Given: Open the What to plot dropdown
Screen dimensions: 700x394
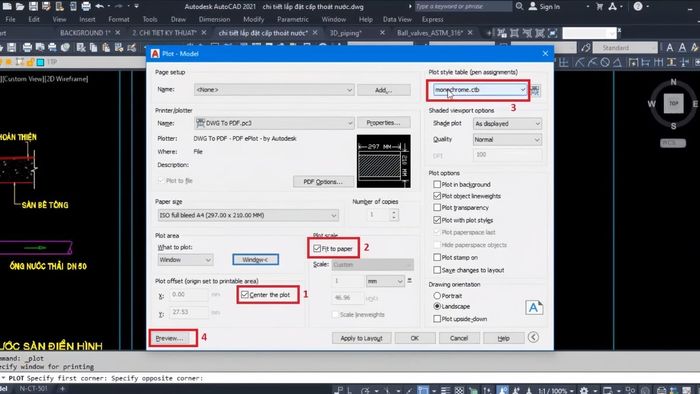Looking at the screenshot, I should [x=185, y=260].
